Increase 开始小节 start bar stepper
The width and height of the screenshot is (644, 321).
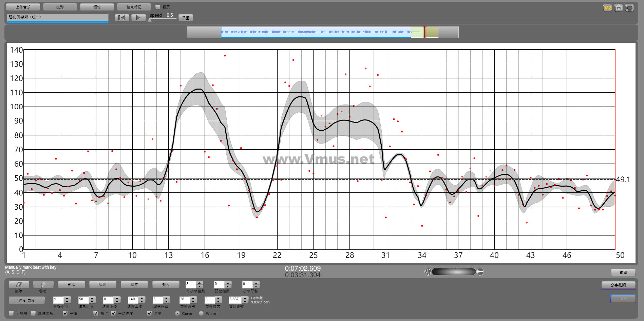(67, 298)
